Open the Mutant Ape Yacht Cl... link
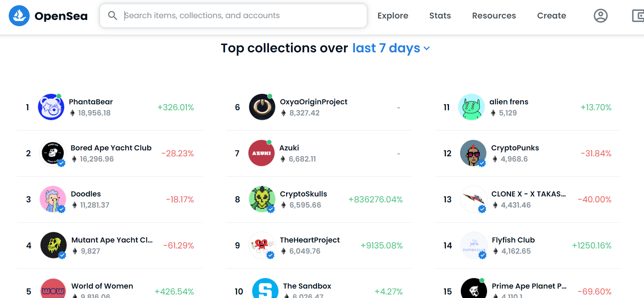This screenshot has width=644, height=298. tap(112, 240)
